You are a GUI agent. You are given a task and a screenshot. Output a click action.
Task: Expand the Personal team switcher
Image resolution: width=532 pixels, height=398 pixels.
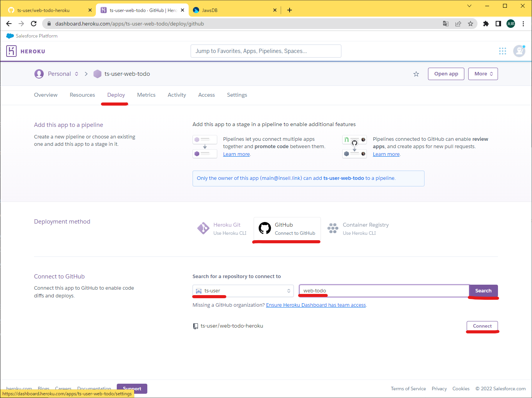coord(77,74)
